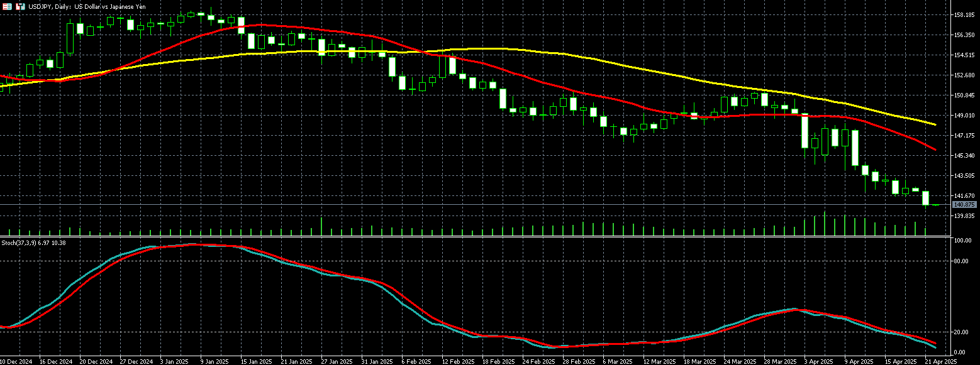Click the 145.340 price axis label
The image size is (980, 365).
tap(964, 156)
